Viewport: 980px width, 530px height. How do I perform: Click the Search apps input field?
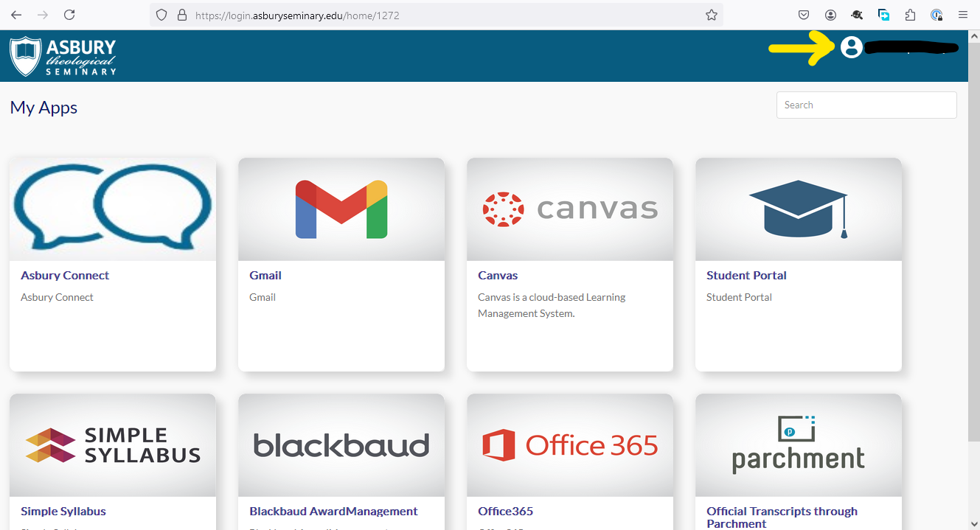click(866, 105)
